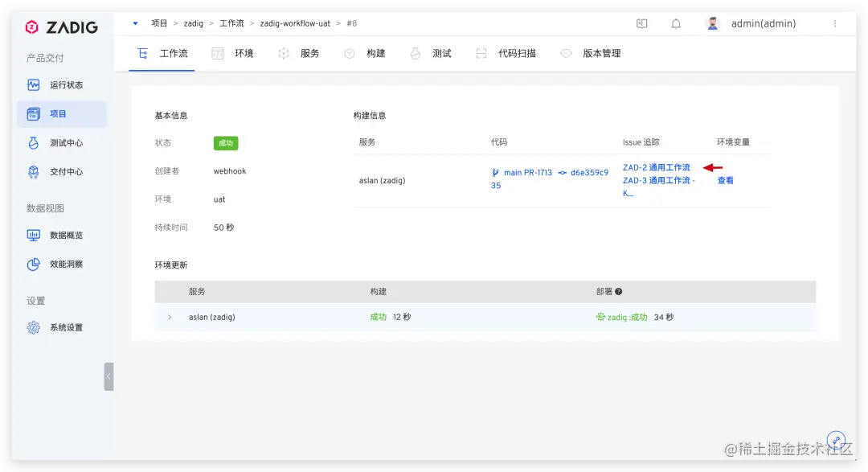Click the green 成功 status badge

click(225, 142)
